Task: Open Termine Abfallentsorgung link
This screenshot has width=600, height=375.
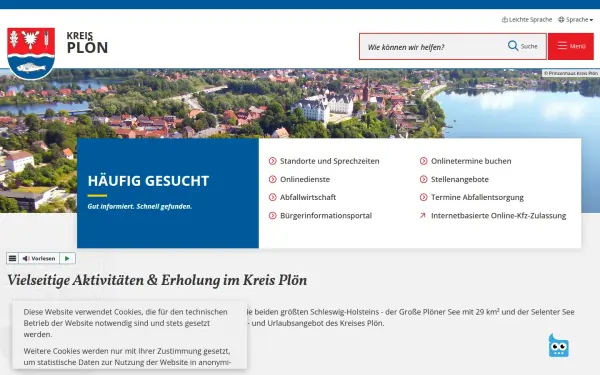Action: [477, 197]
